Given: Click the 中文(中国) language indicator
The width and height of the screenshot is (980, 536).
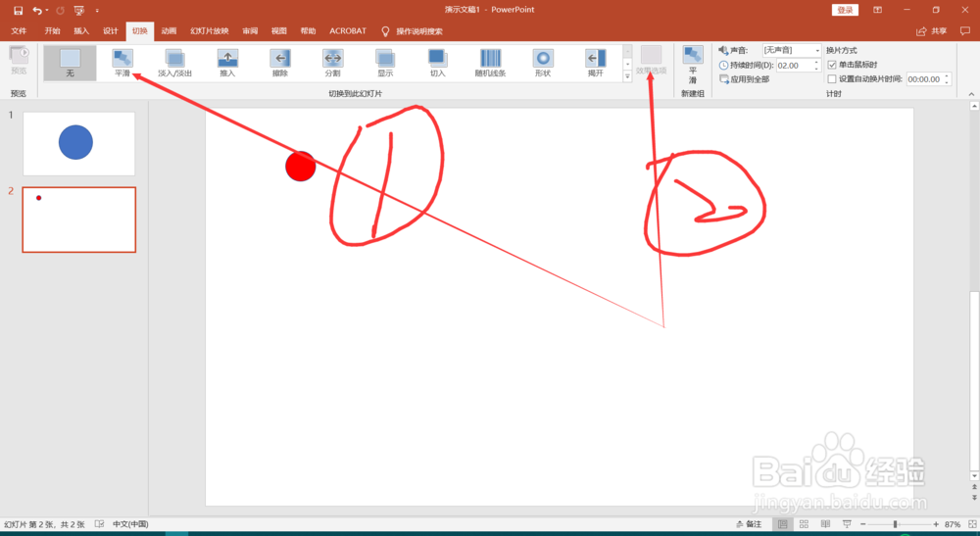Looking at the screenshot, I should click(130, 524).
